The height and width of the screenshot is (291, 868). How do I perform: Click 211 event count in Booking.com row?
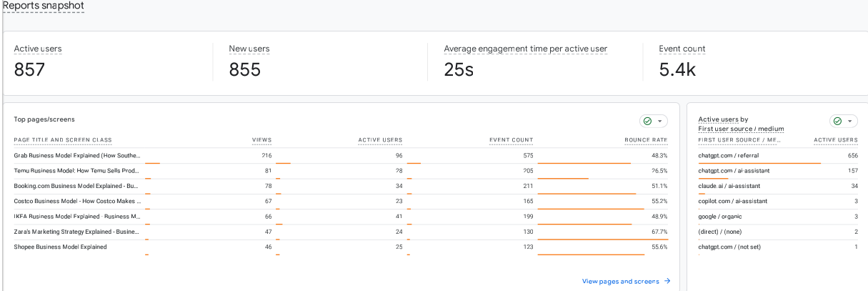coord(528,186)
